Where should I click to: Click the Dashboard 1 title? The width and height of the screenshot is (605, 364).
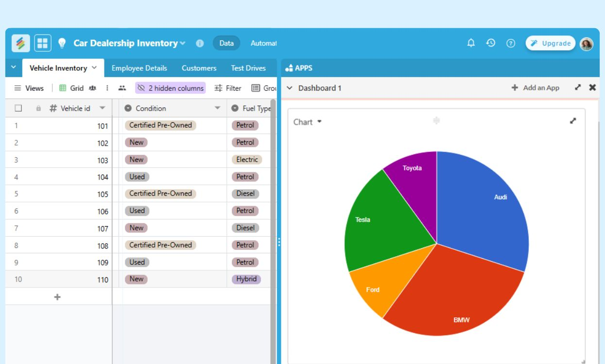coord(320,88)
